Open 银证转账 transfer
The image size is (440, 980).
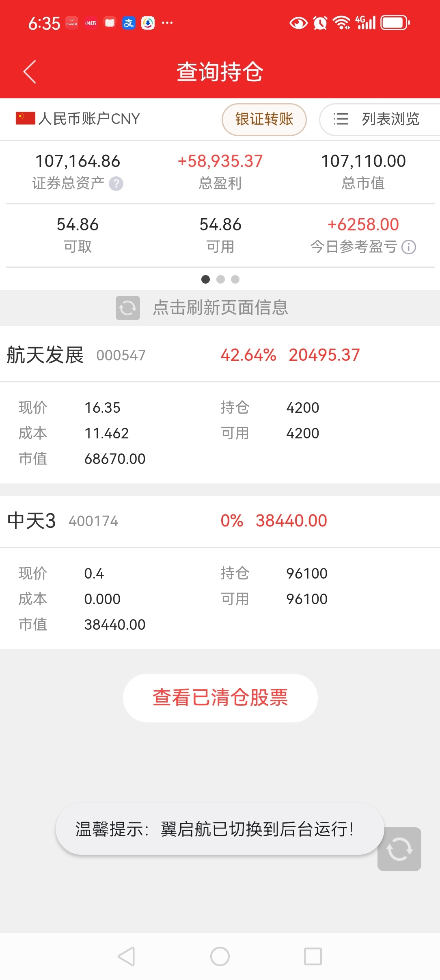pyautogui.click(x=264, y=119)
